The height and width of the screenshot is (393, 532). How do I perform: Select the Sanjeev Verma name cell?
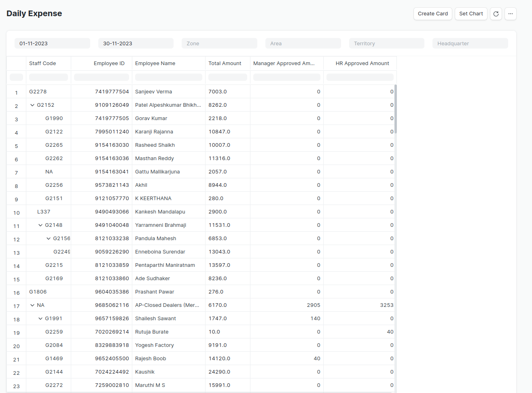[154, 92]
